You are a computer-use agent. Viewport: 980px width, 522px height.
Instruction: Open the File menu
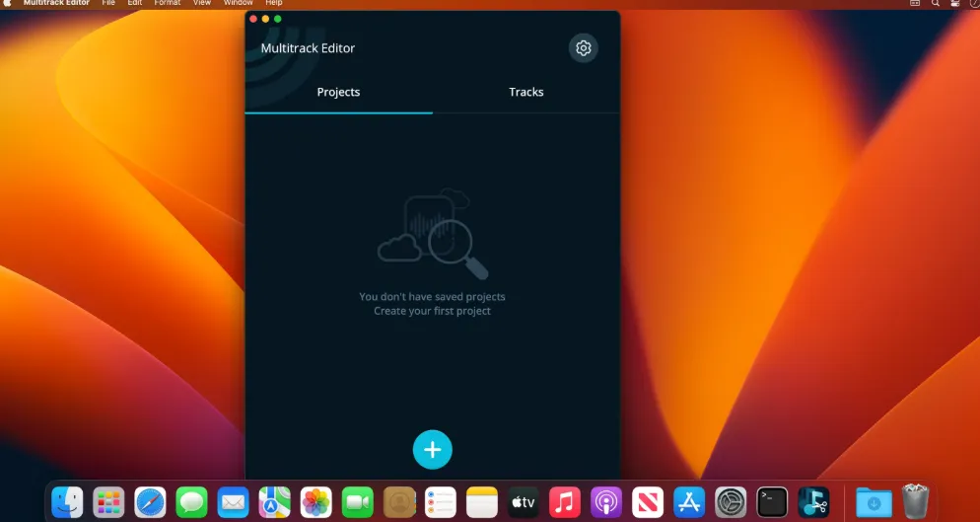pos(108,3)
